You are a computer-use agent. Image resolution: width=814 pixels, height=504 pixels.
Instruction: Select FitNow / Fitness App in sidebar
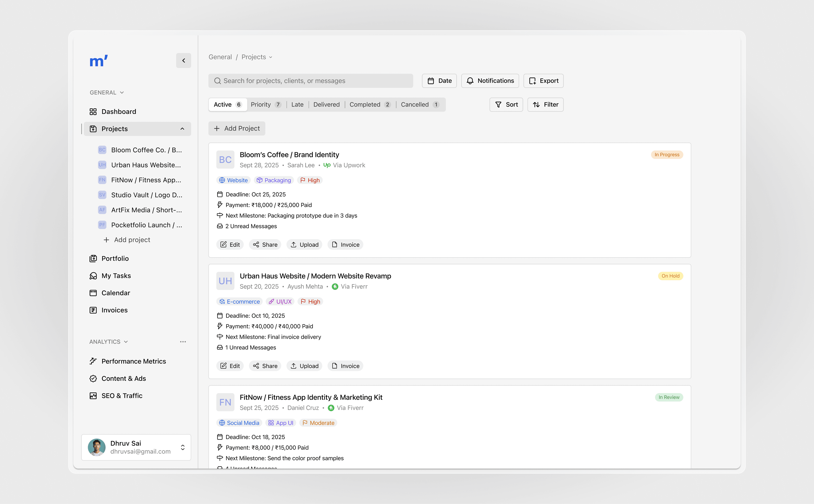146,180
